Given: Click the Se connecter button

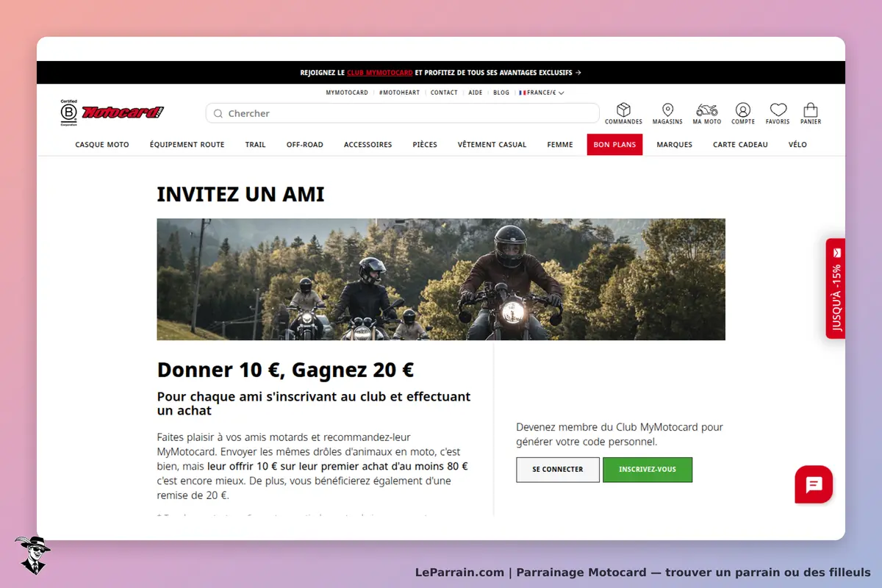Looking at the screenshot, I should click(558, 470).
